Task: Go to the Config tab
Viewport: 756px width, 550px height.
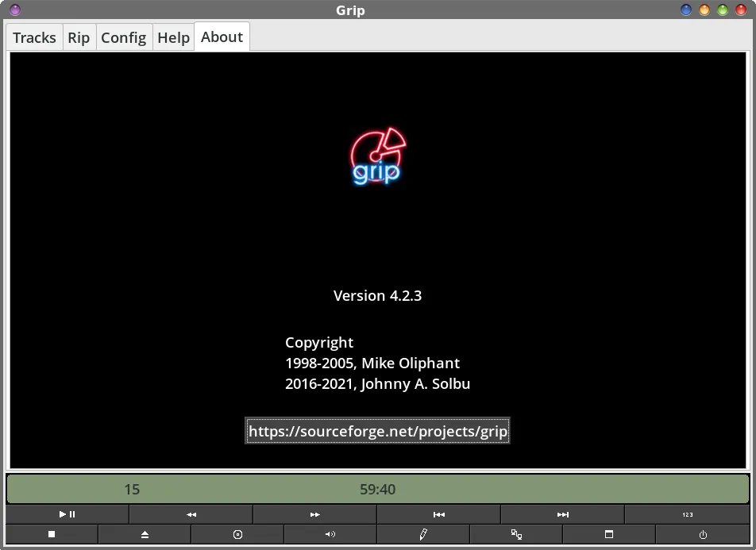Action: pyautogui.click(x=123, y=37)
